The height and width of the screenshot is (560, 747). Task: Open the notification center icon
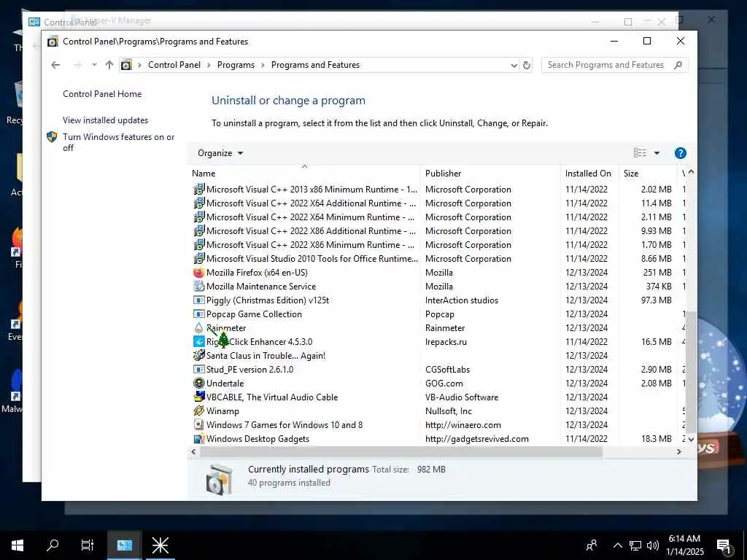(x=724, y=545)
